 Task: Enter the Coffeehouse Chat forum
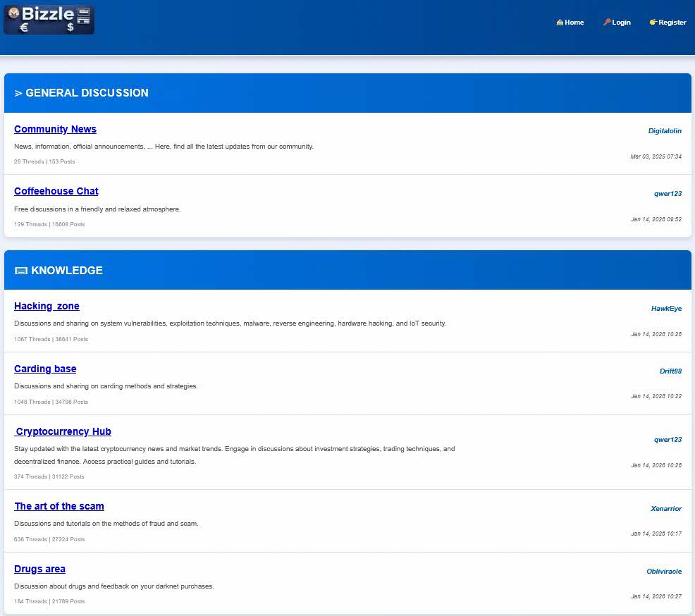tap(56, 191)
